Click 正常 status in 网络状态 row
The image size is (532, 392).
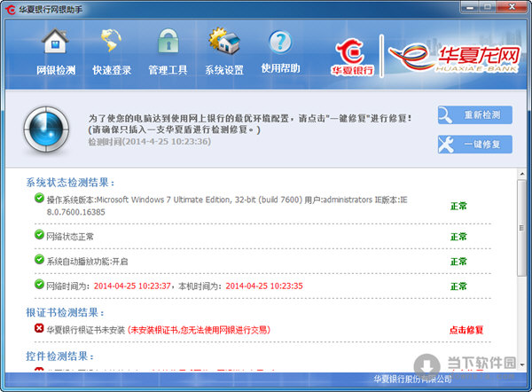pyautogui.click(x=458, y=237)
